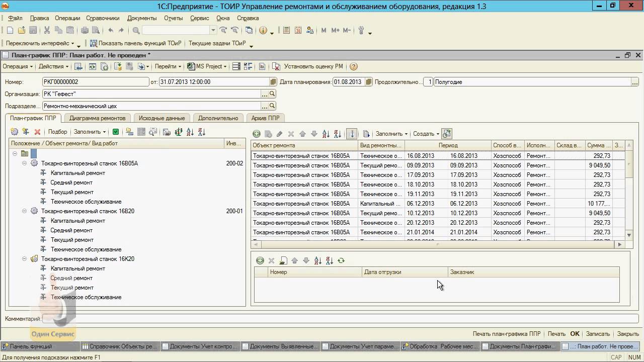Click the green checkmark icon in the left toolbar
The image size is (644, 362).
pos(116,132)
